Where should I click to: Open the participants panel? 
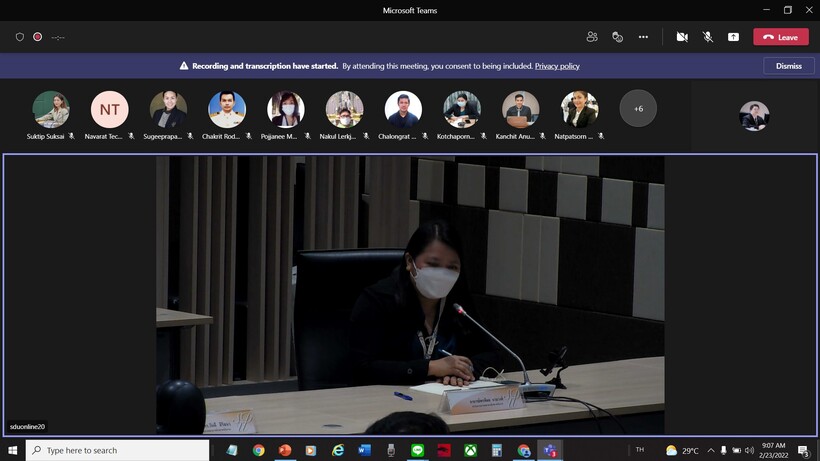(592, 37)
